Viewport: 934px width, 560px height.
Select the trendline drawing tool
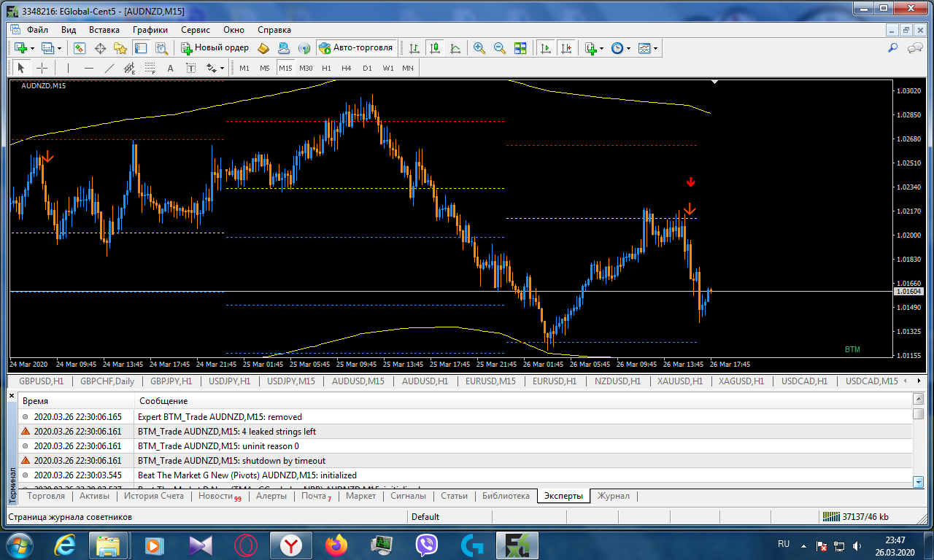tap(109, 68)
